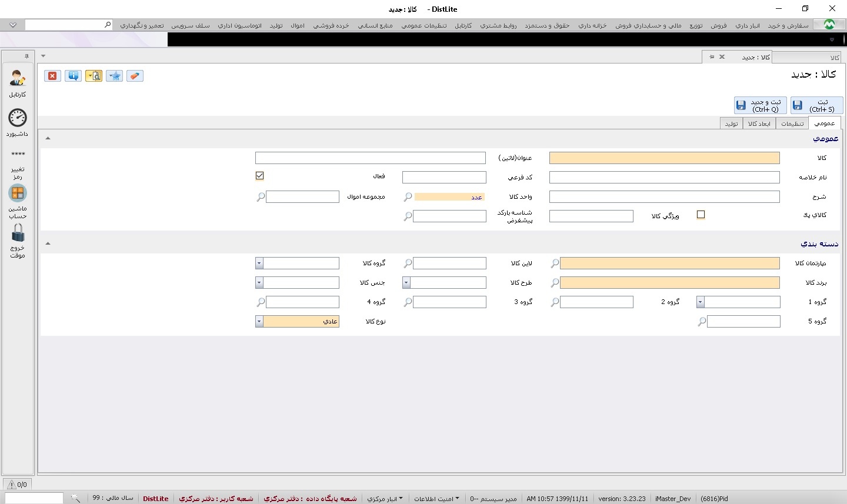Uncheck the فعال (active) checkbox

pyautogui.click(x=259, y=176)
